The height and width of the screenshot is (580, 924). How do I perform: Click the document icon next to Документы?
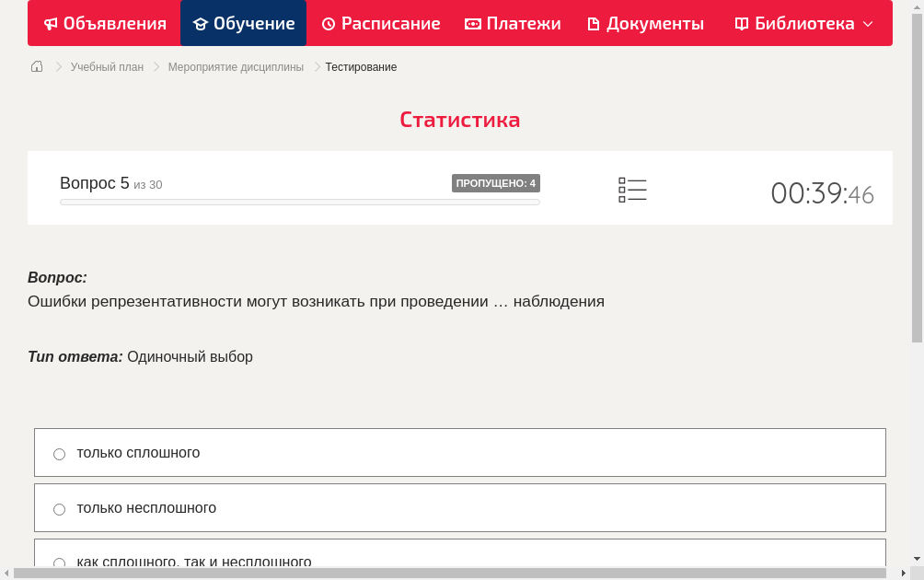tap(592, 23)
